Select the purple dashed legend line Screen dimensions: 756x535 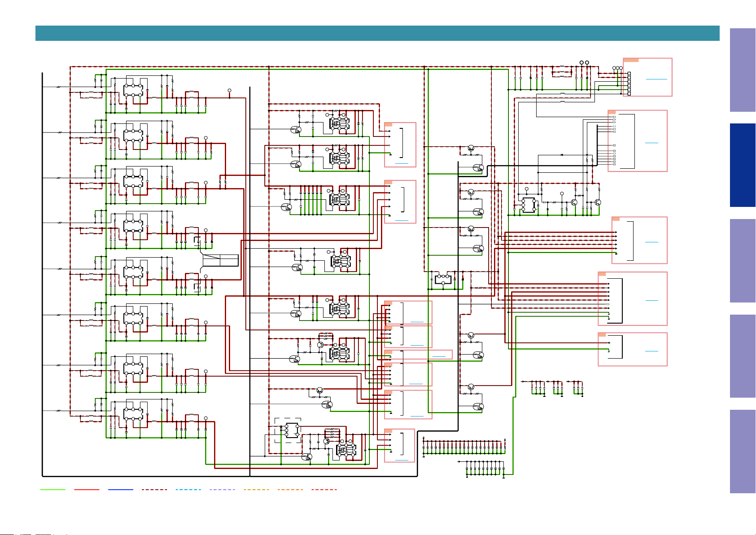[222, 490]
